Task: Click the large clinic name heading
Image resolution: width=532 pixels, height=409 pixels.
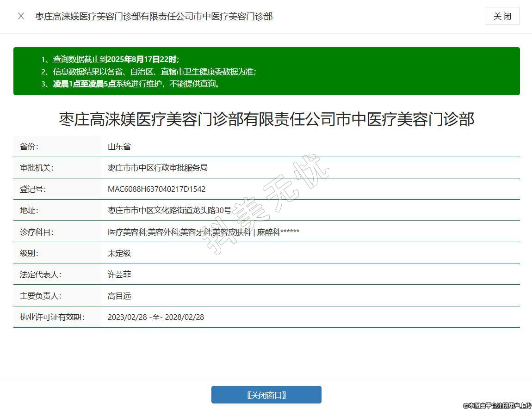Action: pyautogui.click(x=266, y=119)
